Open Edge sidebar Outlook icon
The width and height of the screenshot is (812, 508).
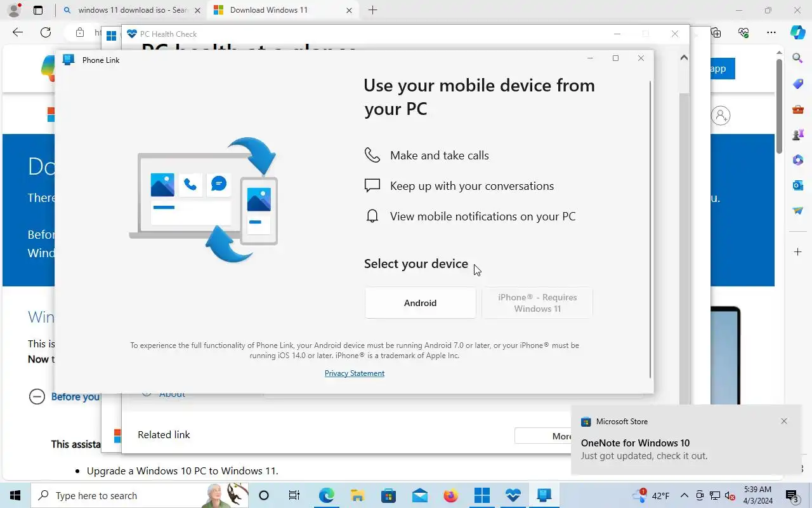798,185
